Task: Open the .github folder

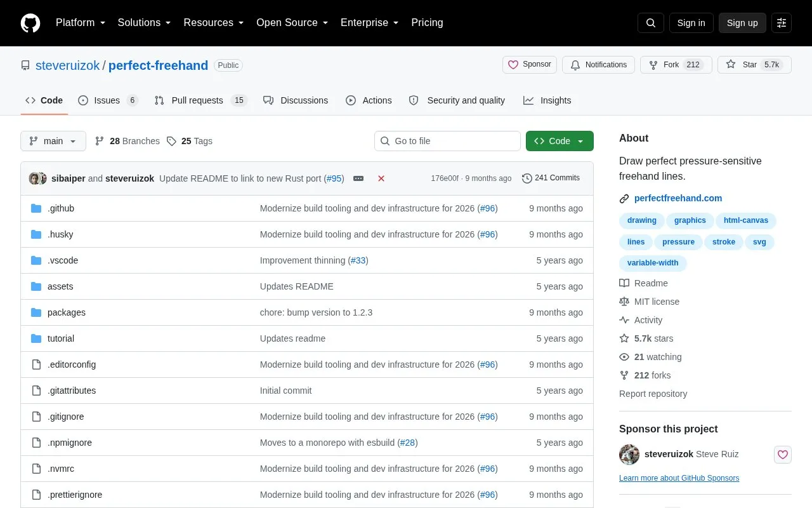Action: point(61,208)
